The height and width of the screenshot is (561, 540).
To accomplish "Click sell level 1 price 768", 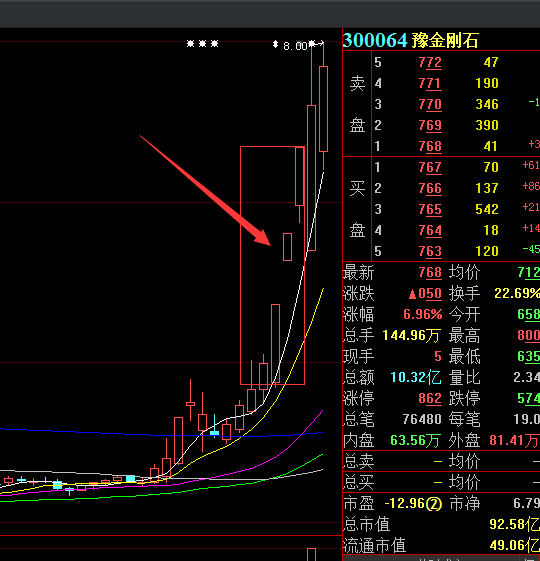I will (x=430, y=146).
